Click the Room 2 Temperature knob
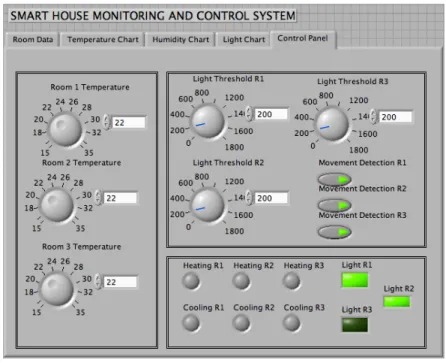 point(57,205)
